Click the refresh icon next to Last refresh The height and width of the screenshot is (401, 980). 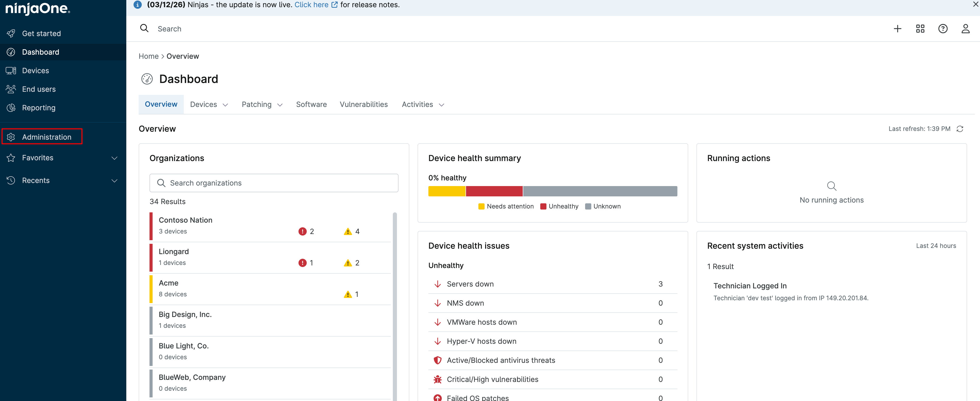pyautogui.click(x=960, y=129)
